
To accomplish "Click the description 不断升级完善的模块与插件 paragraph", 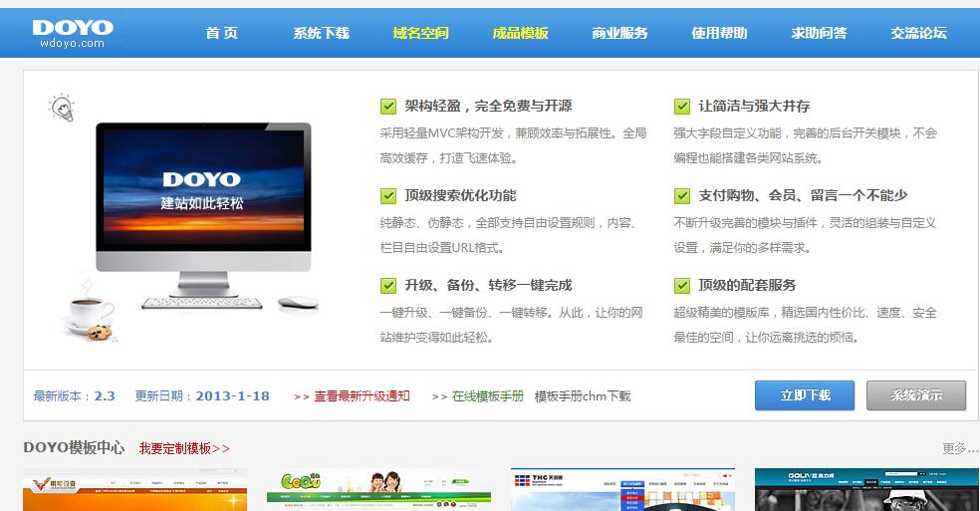I will pyautogui.click(x=805, y=235).
